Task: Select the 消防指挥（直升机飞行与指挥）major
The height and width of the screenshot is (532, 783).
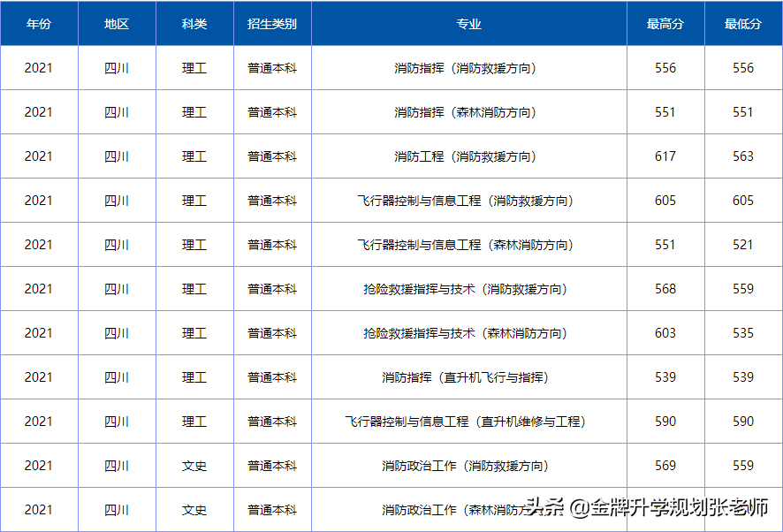Action: [x=468, y=376]
